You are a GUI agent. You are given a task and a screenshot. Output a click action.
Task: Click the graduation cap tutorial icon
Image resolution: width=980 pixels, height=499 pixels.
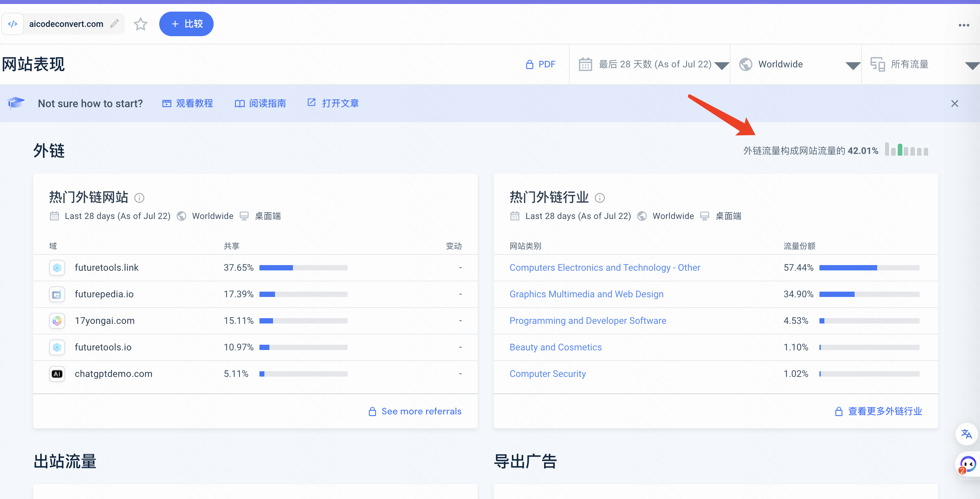16,103
